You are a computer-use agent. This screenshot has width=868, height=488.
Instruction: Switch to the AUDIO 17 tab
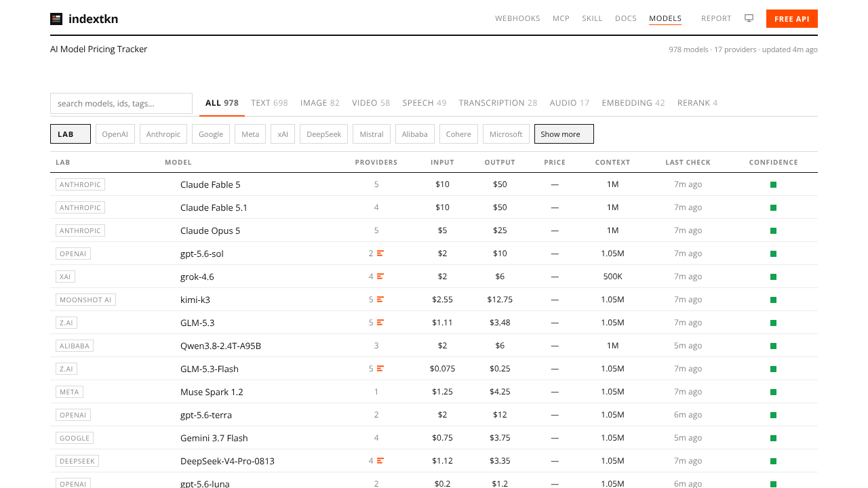(570, 103)
